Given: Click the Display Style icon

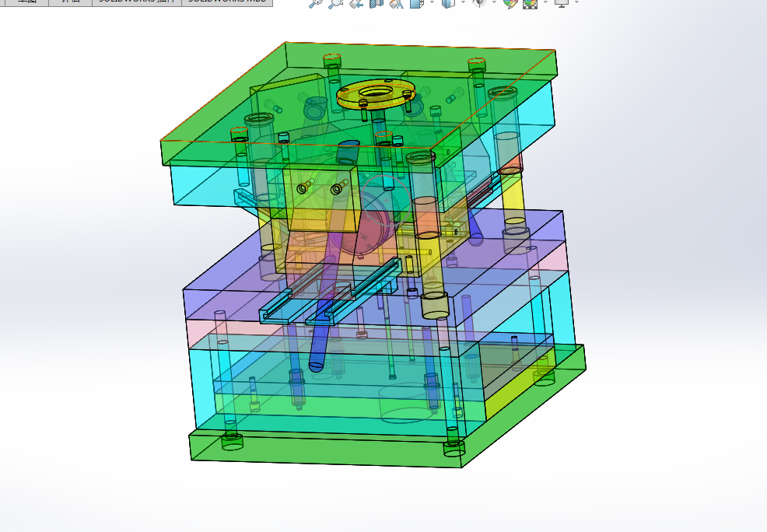Looking at the screenshot, I should (x=447, y=3).
